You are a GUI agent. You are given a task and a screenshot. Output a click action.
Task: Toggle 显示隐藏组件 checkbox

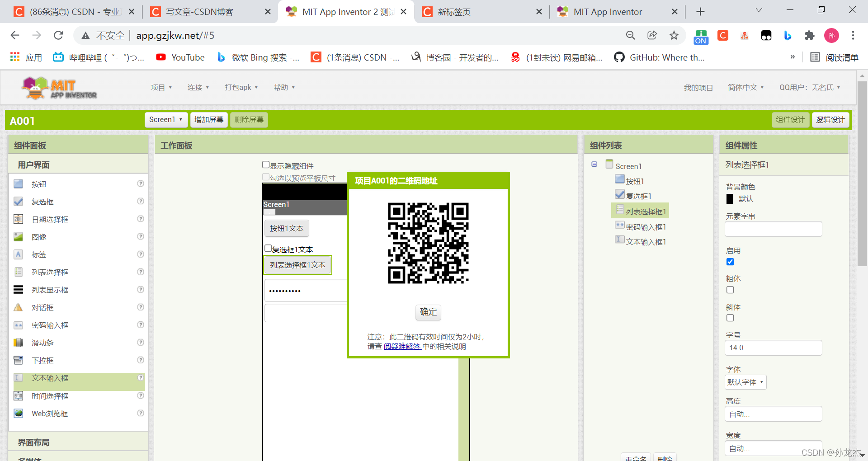point(266,165)
